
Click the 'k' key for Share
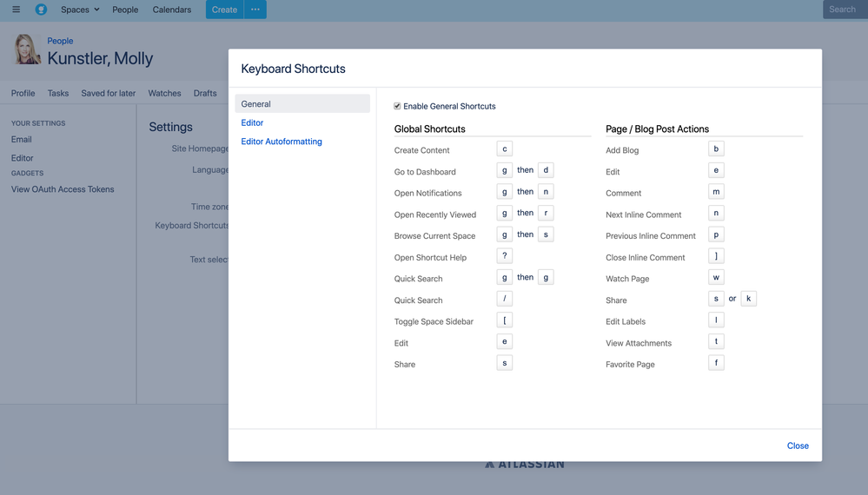point(748,299)
